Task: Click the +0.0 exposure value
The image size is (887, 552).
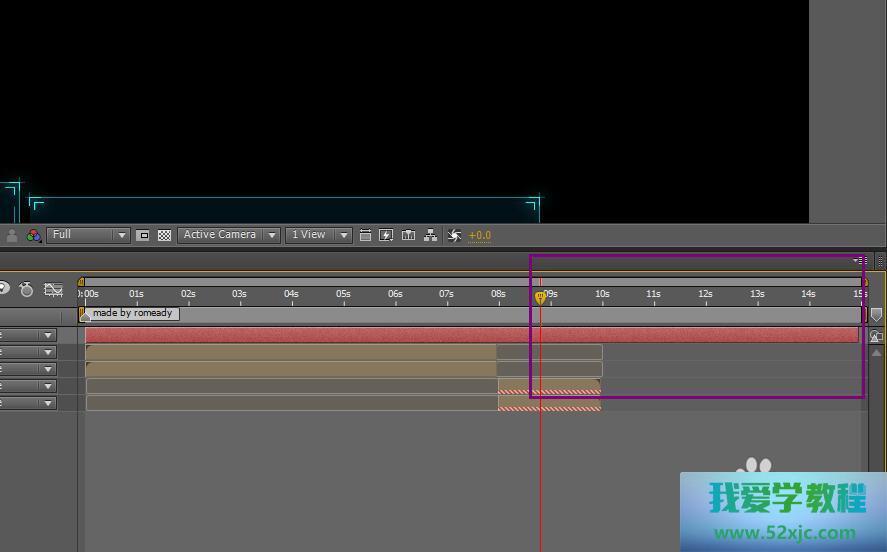Action: (x=480, y=236)
